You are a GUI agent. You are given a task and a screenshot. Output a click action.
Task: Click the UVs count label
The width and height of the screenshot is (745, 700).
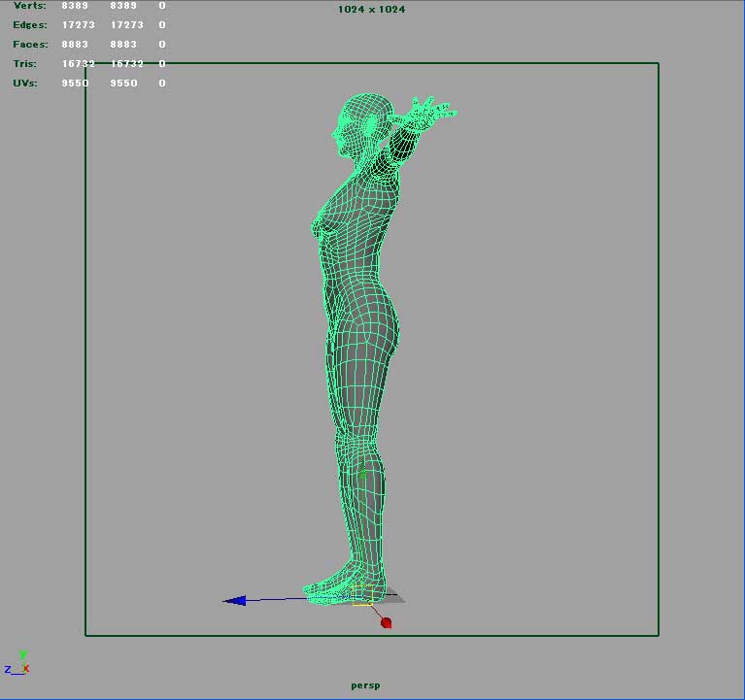[x=25, y=83]
